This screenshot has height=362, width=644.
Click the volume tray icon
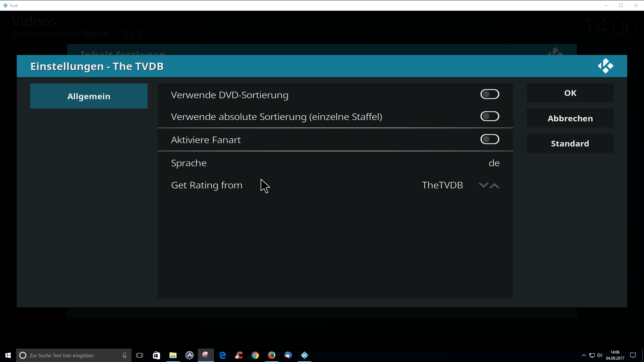[x=600, y=355]
